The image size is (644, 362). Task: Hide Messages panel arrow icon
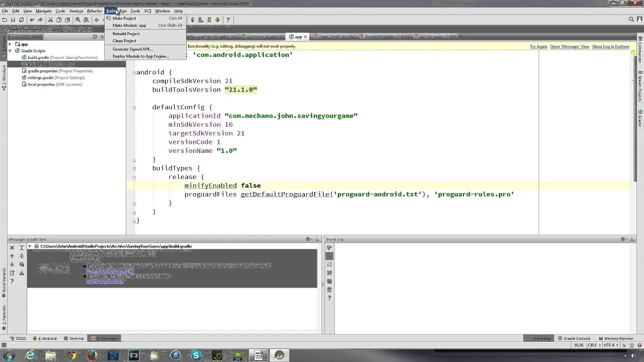[x=317, y=239]
